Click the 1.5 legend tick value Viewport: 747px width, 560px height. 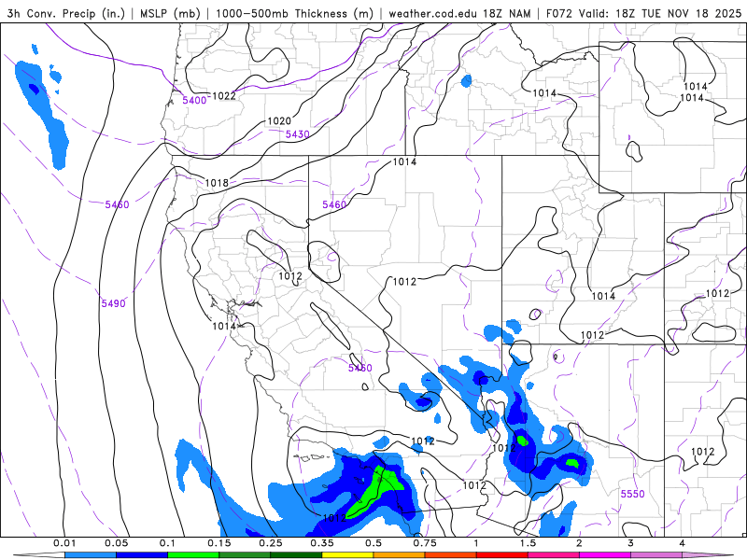point(528,543)
